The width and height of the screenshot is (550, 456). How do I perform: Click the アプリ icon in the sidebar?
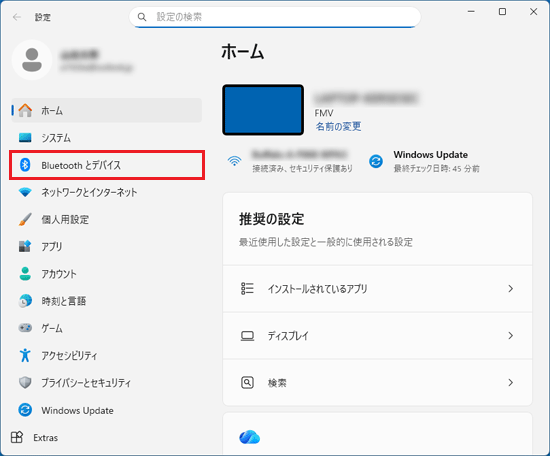click(25, 246)
